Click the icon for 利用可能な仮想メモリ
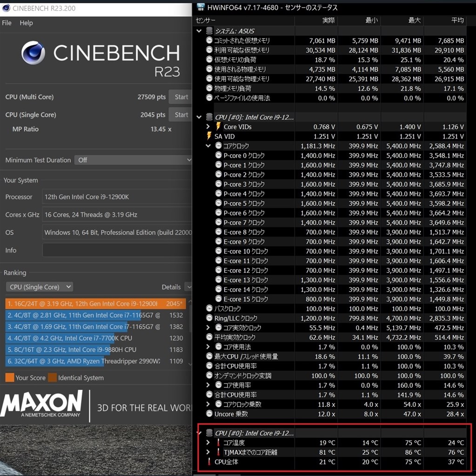Image resolution: width=476 pixels, height=476 pixels. point(209,50)
